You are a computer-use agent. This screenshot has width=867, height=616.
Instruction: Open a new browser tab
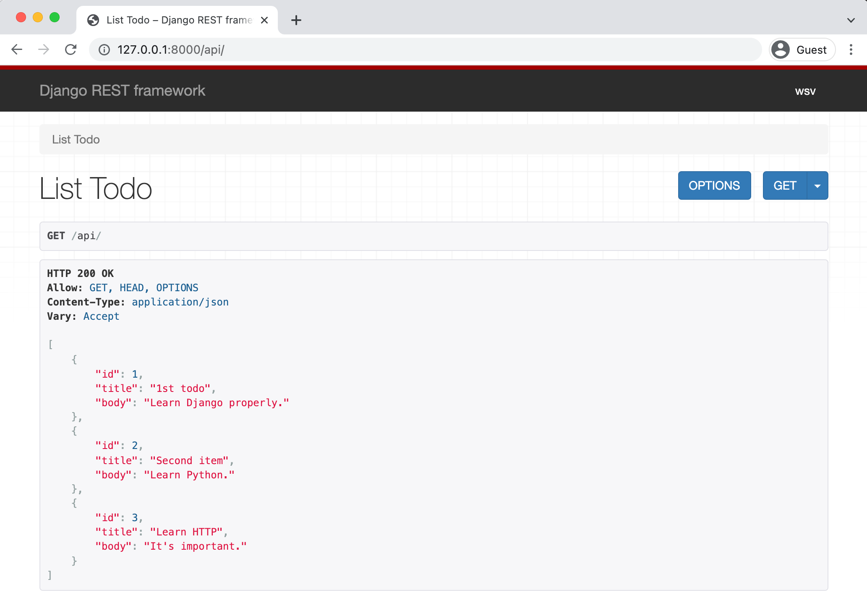click(296, 20)
